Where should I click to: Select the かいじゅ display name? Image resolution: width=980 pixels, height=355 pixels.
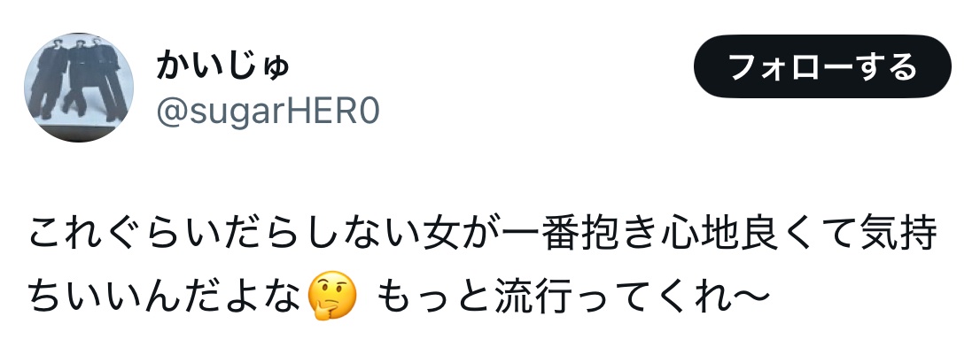(x=222, y=65)
